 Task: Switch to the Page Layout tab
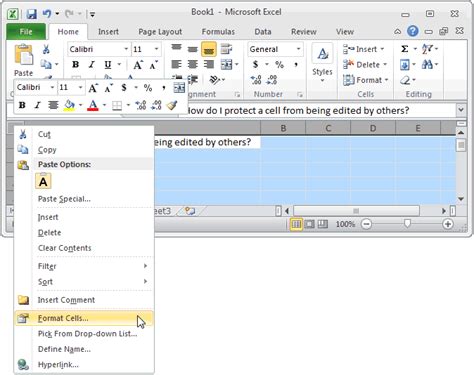(160, 32)
